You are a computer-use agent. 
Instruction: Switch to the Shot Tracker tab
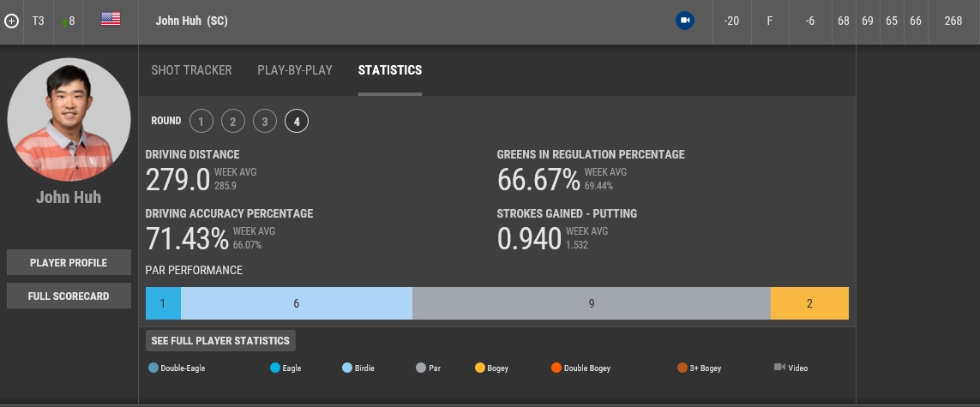click(191, 70)
